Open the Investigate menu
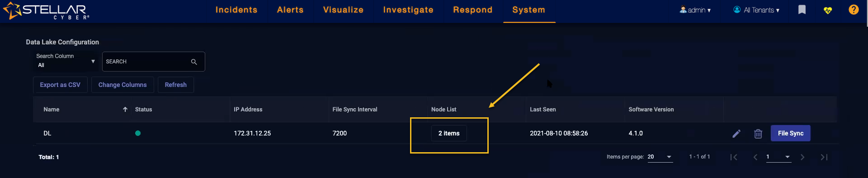This screenshot has height=178, width=868. pyautogui.click(x=408, y=10)
